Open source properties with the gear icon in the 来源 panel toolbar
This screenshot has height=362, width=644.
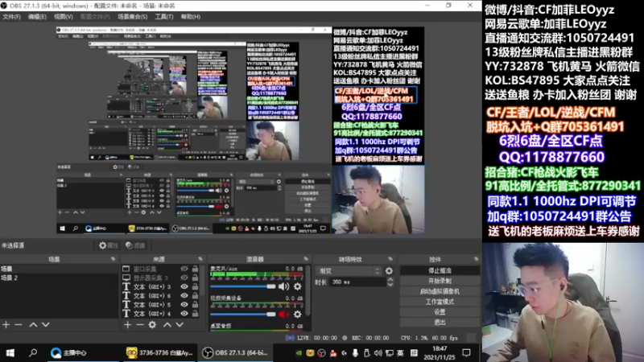point(152,325)
